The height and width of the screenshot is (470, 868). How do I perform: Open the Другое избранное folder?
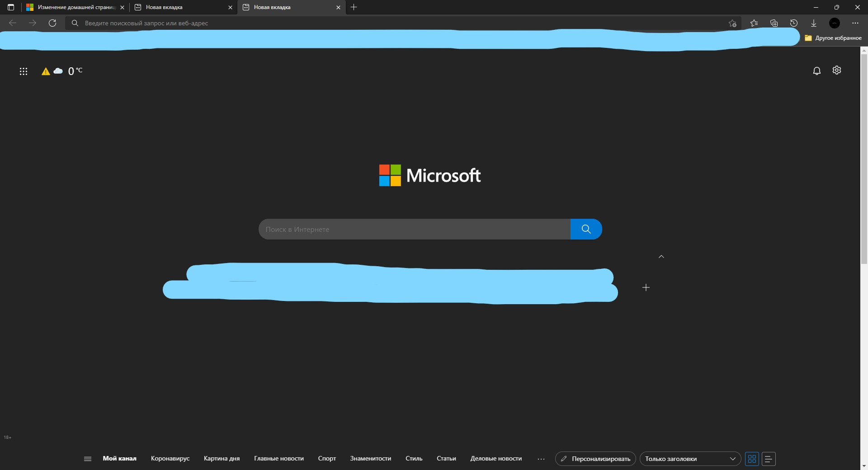[x=833, y=38]
